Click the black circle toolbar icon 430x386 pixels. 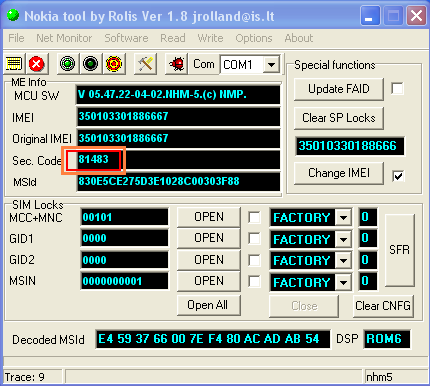click(x=90, y=63)
